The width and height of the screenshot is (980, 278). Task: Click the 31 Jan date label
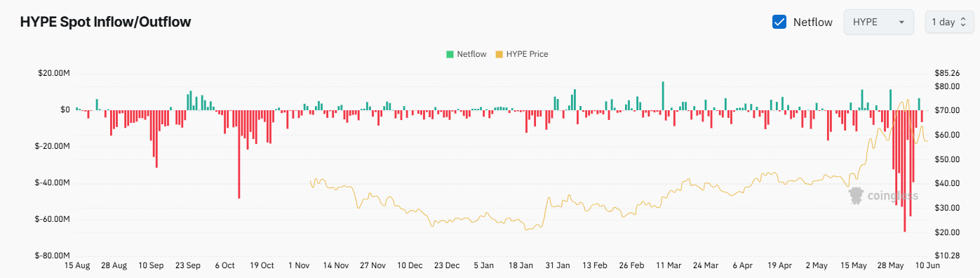coord(558,266)
